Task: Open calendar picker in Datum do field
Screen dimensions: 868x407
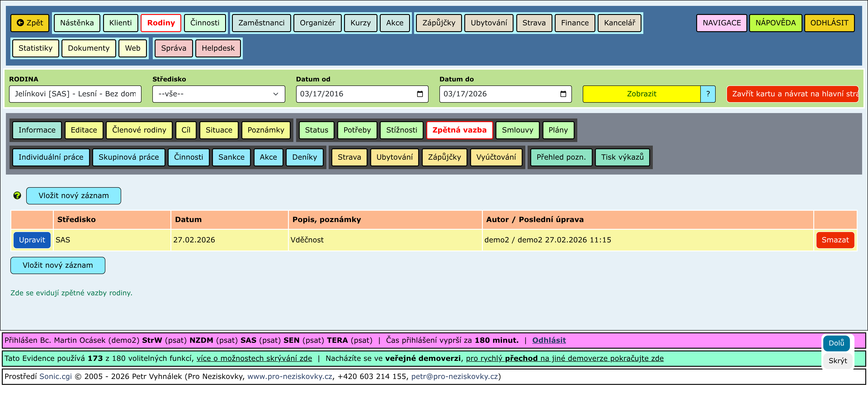Action: click(563, 94)
